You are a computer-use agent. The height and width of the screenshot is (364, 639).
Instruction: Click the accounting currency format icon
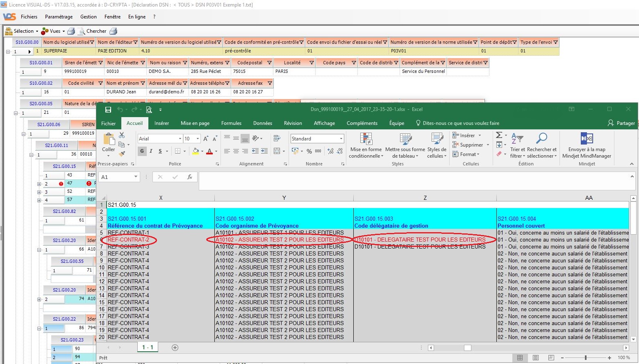tap(295, 151)
